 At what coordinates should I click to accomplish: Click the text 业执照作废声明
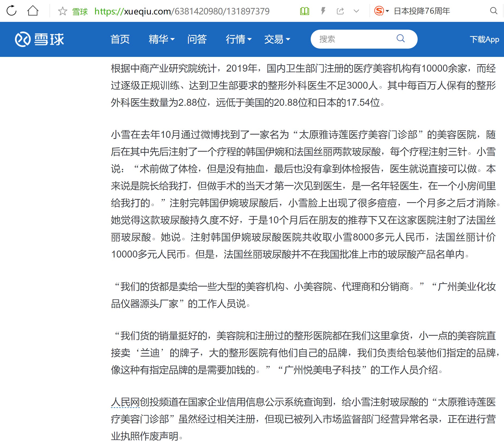point(145,436)
